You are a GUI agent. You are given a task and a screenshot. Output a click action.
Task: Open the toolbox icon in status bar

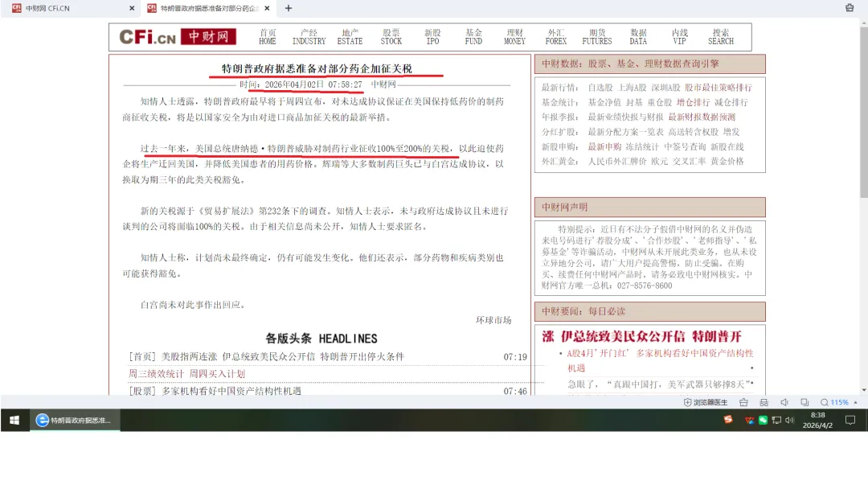743,402
